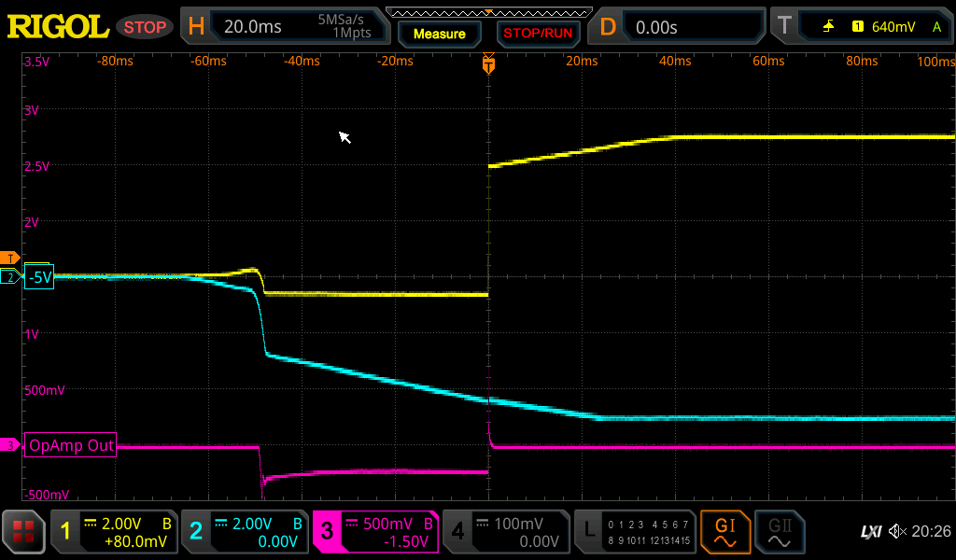Select the orange trigger level marker T

click(x=10, y=258)
